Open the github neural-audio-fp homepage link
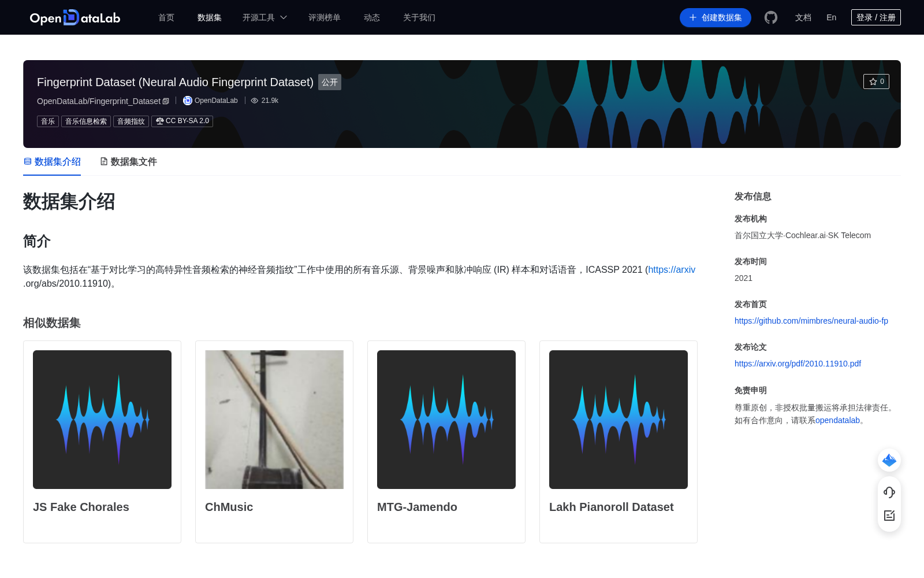Image resolution: width=924 pixels, height=578 pixels. point(811,321)
